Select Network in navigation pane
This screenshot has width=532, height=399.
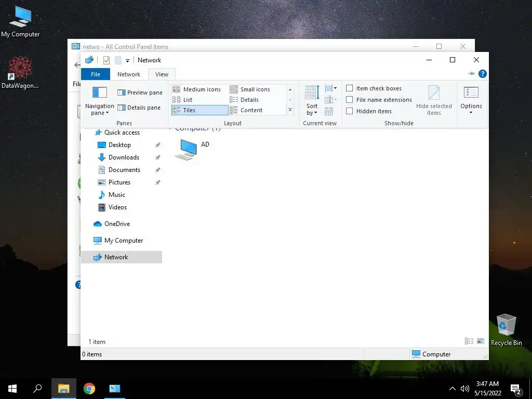pos(122,257)
